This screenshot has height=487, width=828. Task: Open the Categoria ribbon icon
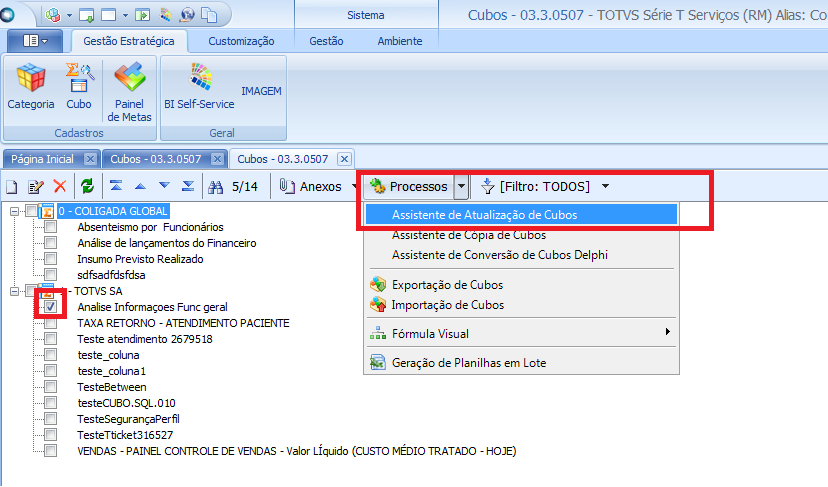[x=31, y=87]
